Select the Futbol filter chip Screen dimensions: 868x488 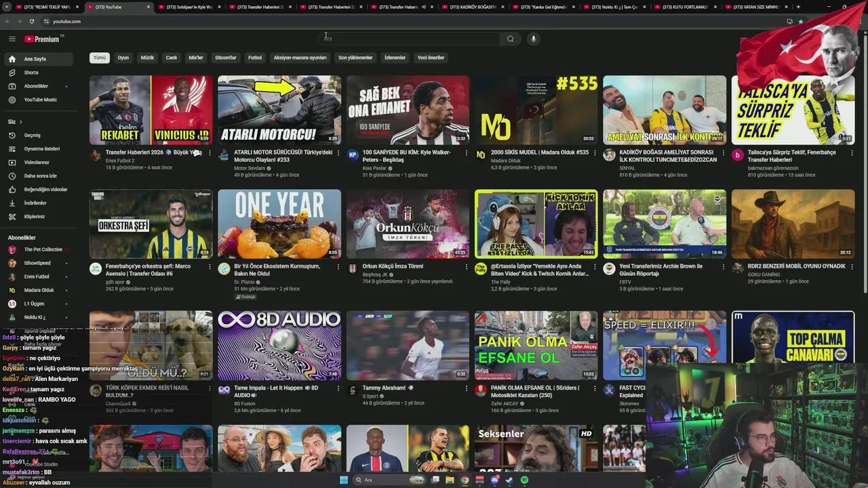(255, 58)
